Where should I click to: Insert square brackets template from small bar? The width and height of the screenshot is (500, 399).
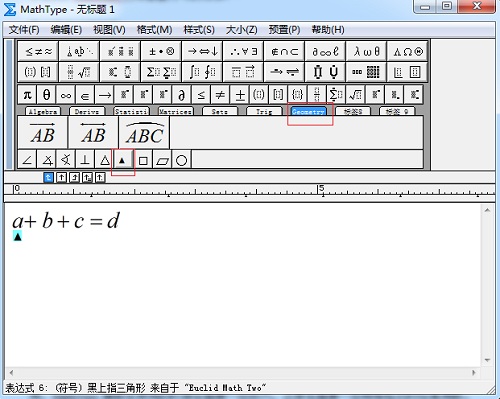click(x=278, y=95)
